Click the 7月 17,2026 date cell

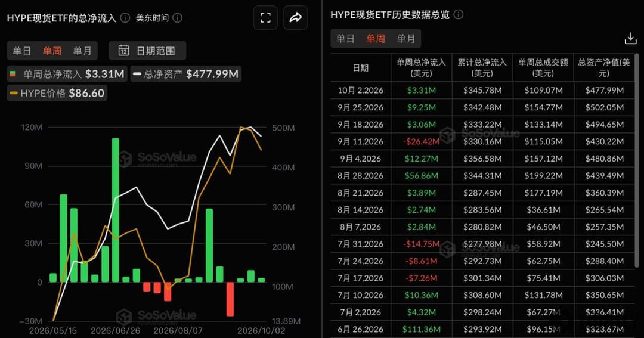361,278
